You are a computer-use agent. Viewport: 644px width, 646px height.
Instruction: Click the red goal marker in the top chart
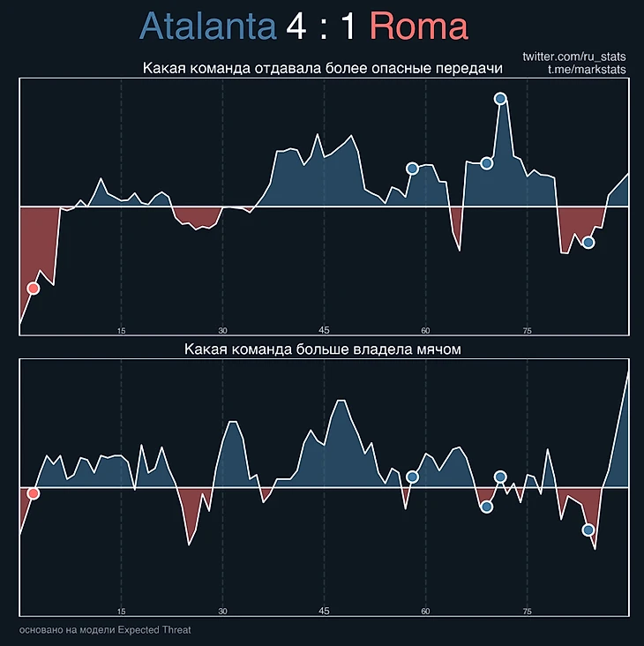coord(34,289)
